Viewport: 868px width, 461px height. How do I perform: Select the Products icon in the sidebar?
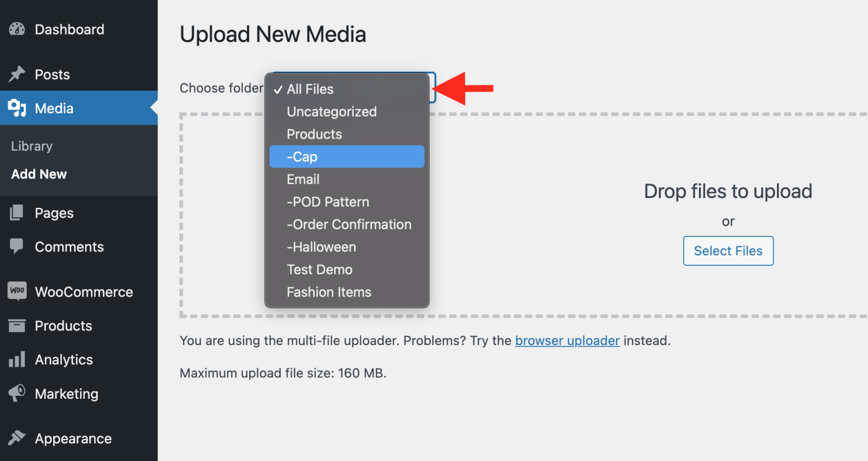(16, 325)
